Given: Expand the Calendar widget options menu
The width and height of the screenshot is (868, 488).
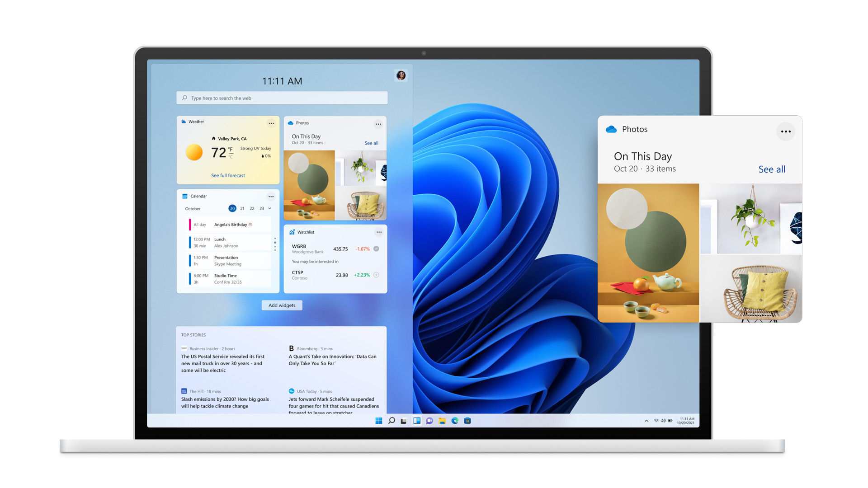Looking at the screenshot, I should pyautogui.click(x=271, y=196).
